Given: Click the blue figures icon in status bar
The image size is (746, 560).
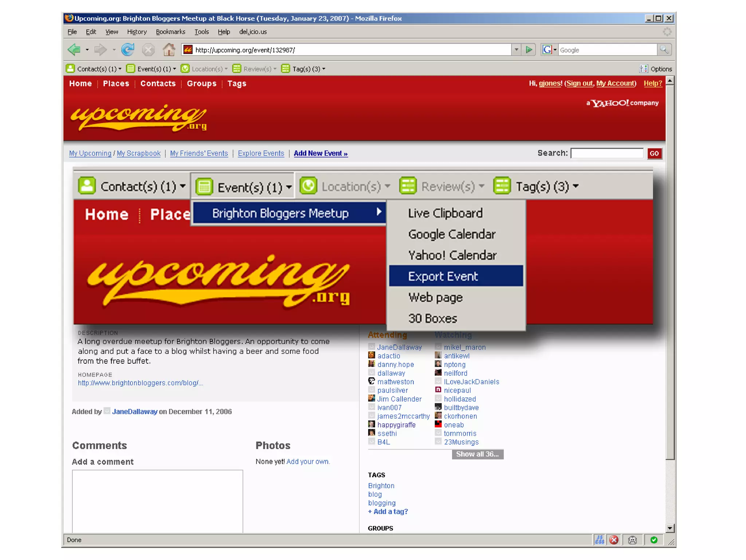Looking at the screenshot, I should point(600,540).
